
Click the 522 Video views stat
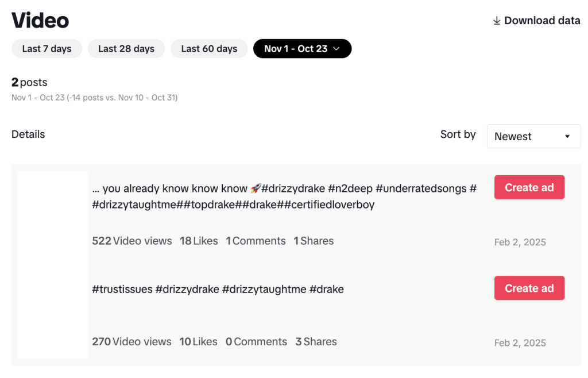[x=131, y=241]
